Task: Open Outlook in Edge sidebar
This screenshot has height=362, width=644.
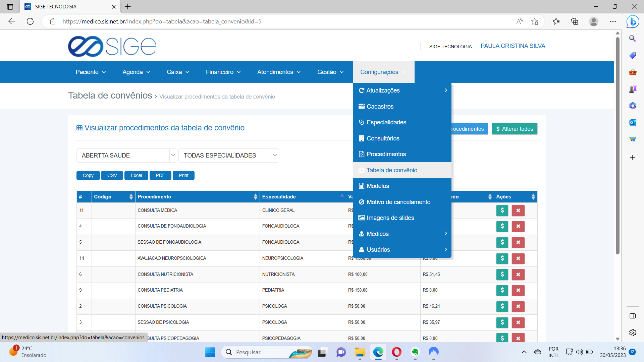Action: [x=633, y=122]
